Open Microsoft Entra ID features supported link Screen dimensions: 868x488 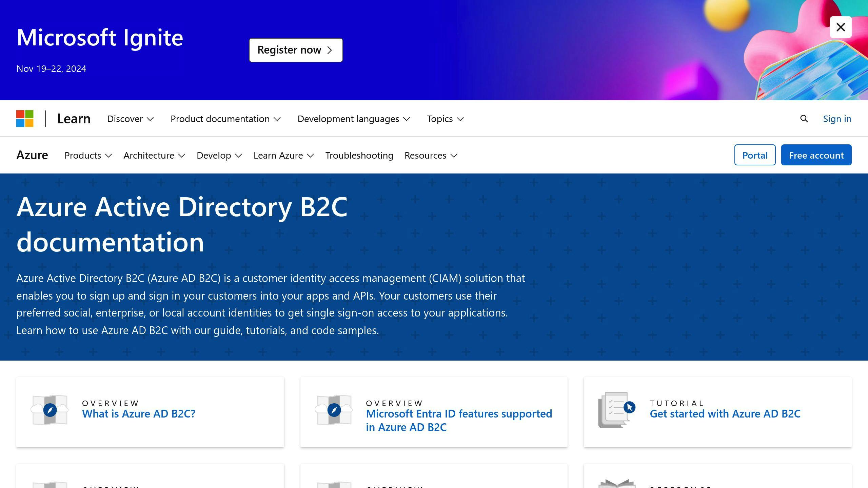click(x=459, y=421)
